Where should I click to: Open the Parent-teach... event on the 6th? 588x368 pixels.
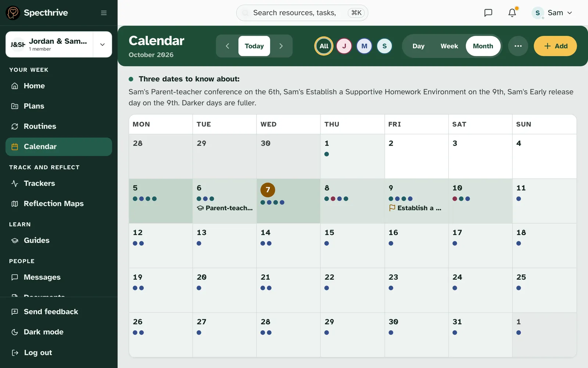click(x=225, y=208)
